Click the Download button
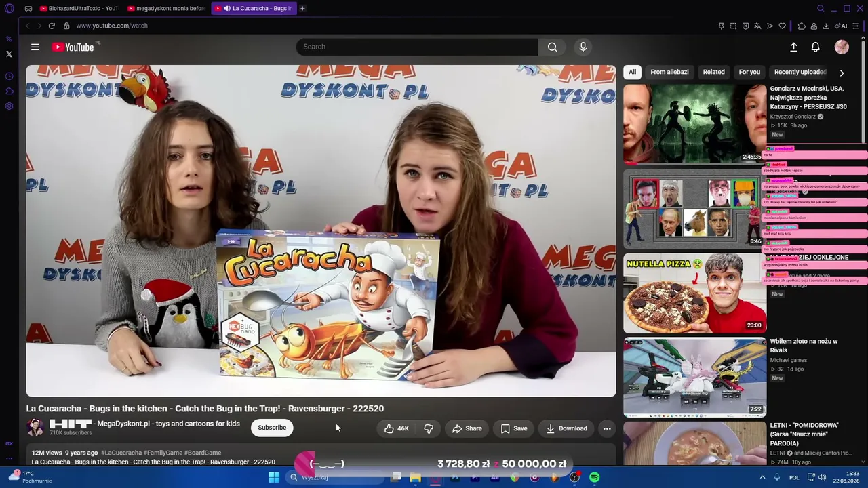Viewport: 868px width, 488px height. 566,428
